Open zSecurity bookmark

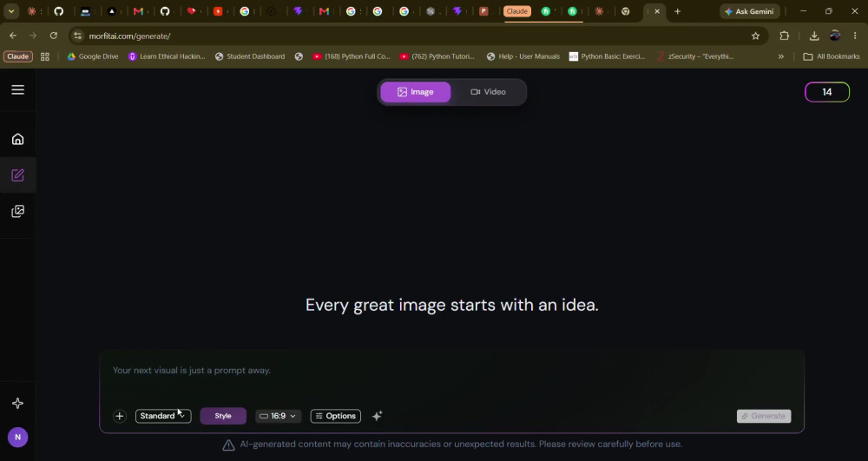click(x=695, y=56)
